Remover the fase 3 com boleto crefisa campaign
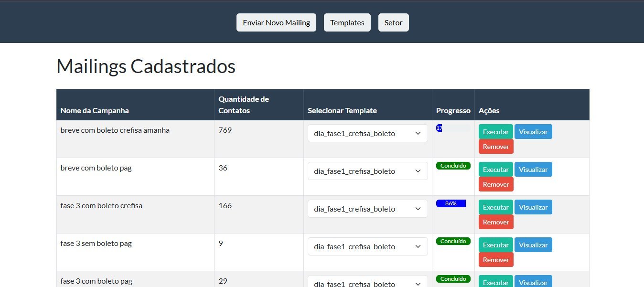 pos(496,222)
